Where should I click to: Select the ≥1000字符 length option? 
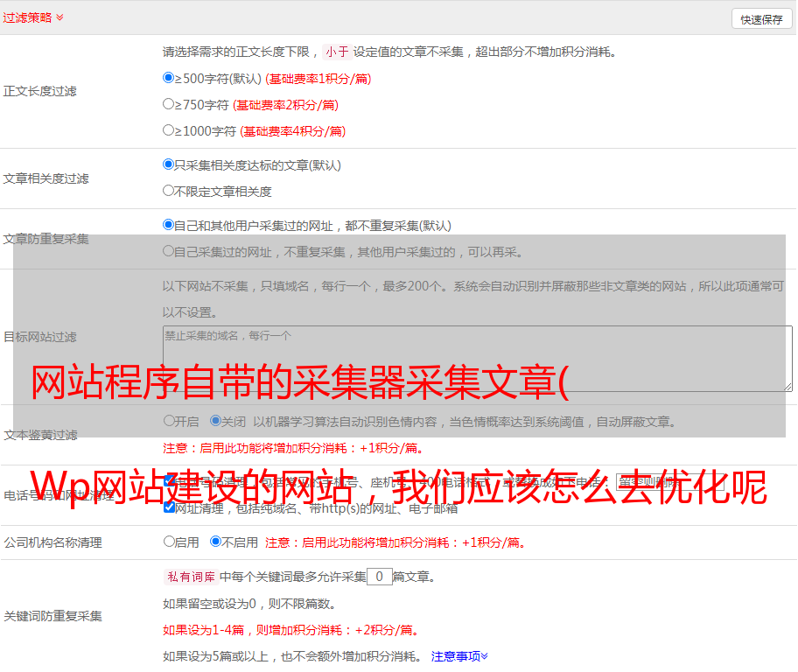coord(168,130)
